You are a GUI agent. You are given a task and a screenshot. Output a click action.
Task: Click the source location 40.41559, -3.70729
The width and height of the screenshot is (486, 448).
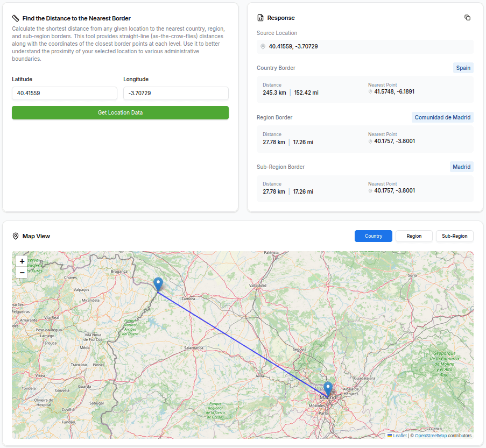(x=293, y=46)
